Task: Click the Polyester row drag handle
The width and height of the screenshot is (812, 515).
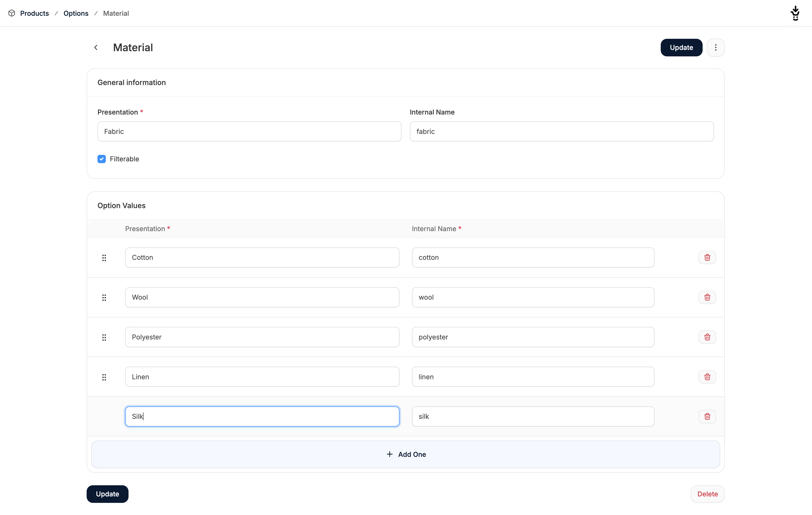Action: (x=104, y=337)
